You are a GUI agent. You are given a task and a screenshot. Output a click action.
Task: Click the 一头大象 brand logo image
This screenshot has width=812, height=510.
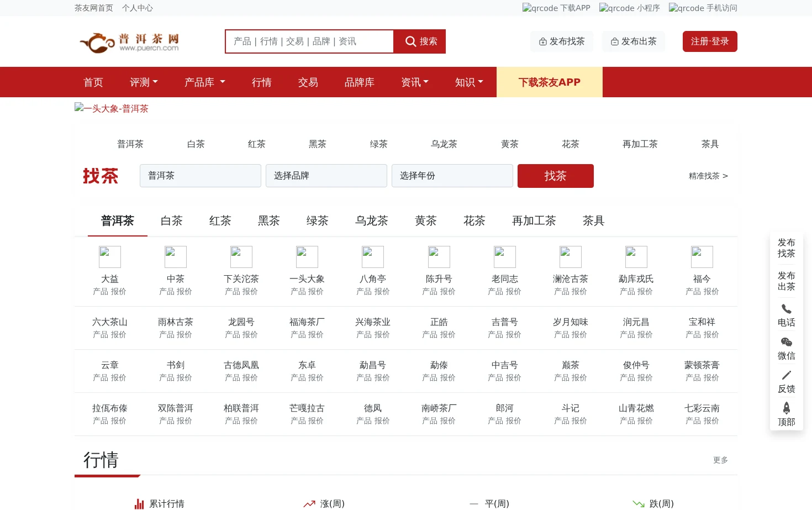tap(307, 257)
